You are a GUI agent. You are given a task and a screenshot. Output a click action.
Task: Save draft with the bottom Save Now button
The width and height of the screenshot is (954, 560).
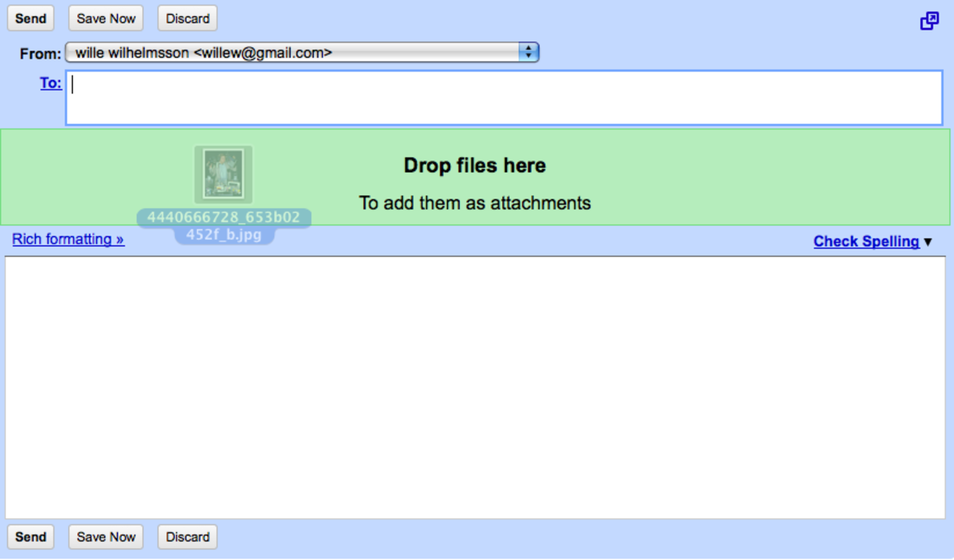click(x=105, y=536)
